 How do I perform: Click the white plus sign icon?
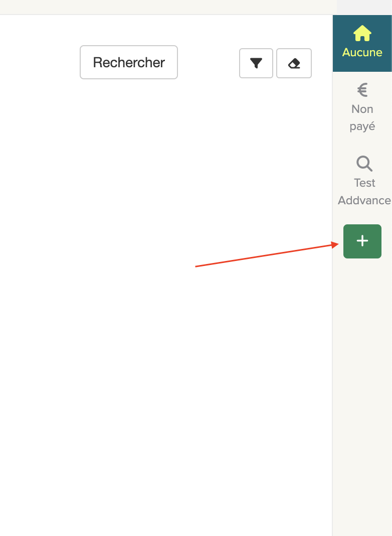362,241
